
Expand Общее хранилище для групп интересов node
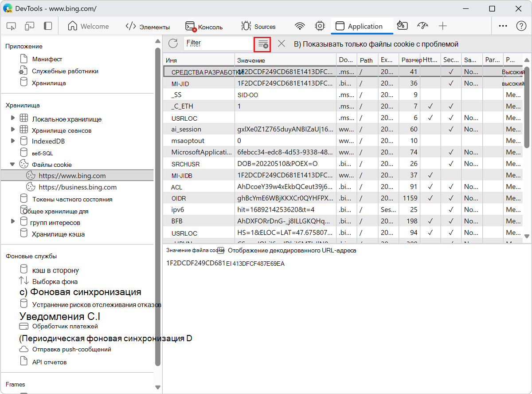point(12,221)
